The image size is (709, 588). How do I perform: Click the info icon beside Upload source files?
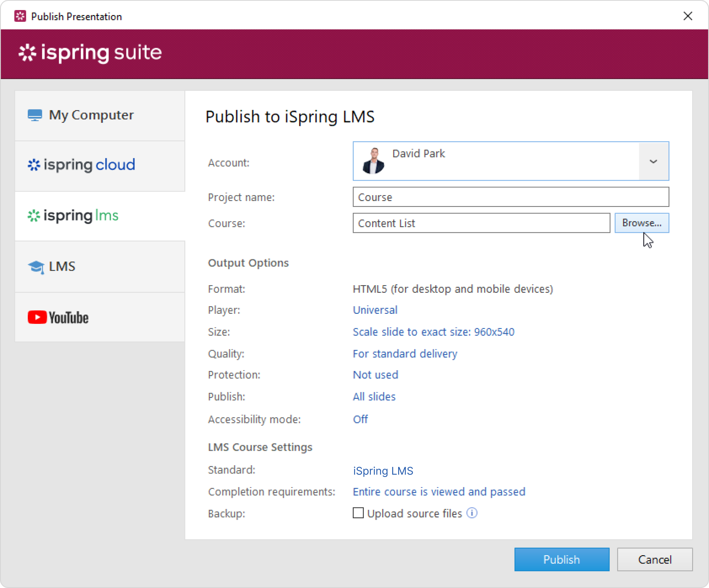[472, 513]
